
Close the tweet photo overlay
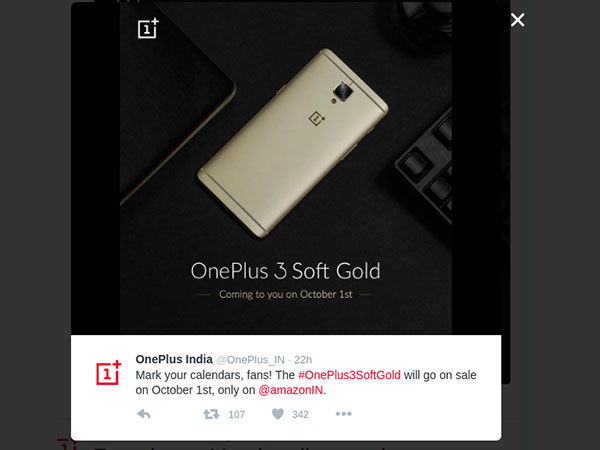[517, 20]
